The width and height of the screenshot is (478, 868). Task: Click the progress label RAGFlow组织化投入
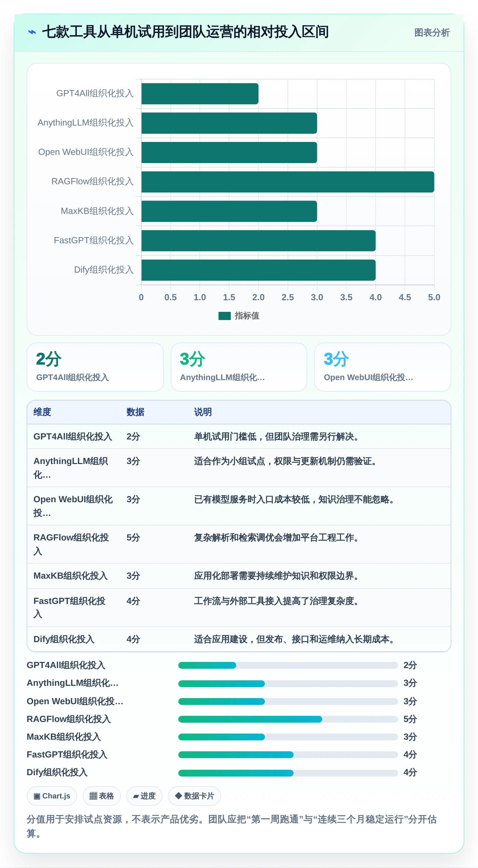pyautogui.click(x=69, y=719)
